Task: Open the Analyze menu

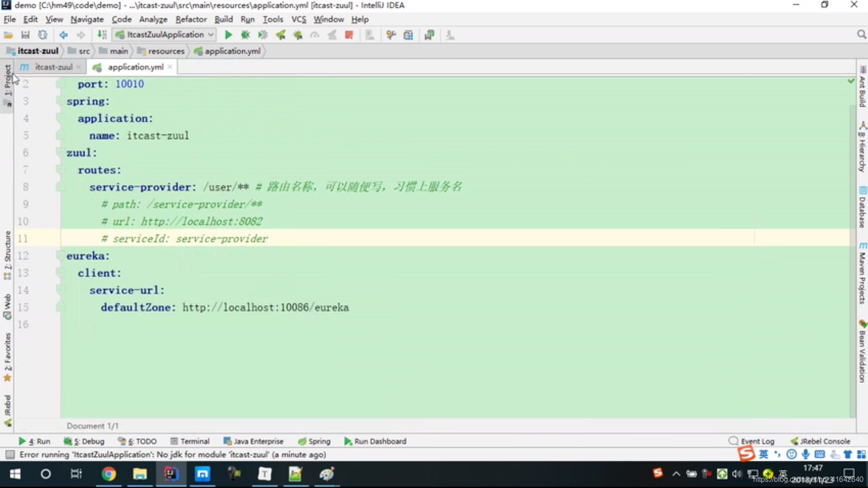Action: (x=153, y=19)
